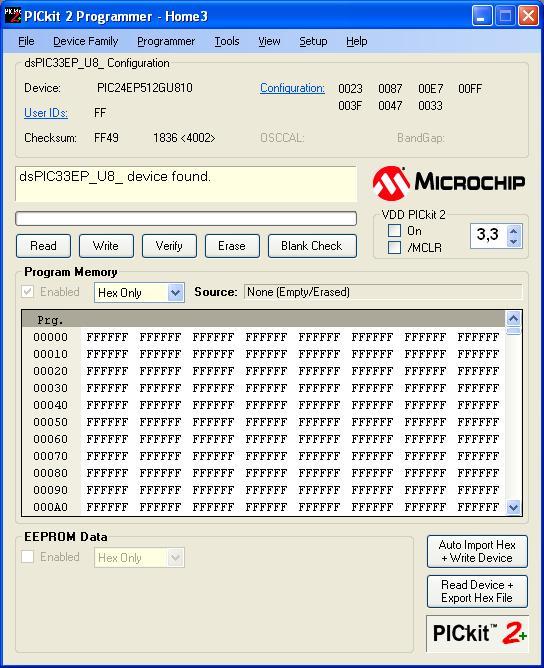Click memory address row 00030
Screen dimensions: 544x668
click(x=51, y=388)
